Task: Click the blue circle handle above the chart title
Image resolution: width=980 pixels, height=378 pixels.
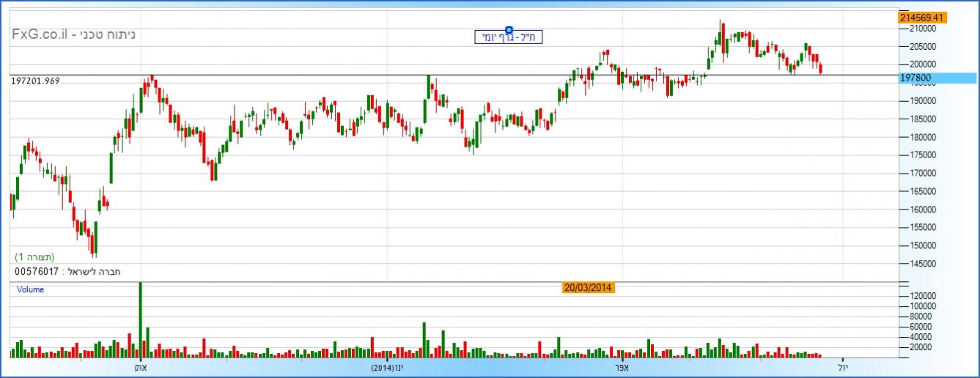Action: [509, 29]
